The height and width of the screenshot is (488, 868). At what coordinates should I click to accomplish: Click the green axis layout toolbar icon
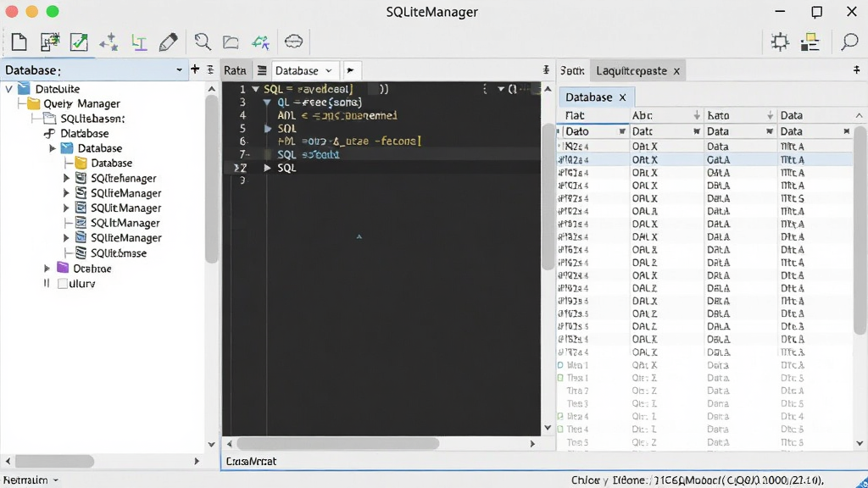pyautogui.click(x=138, y=42)
